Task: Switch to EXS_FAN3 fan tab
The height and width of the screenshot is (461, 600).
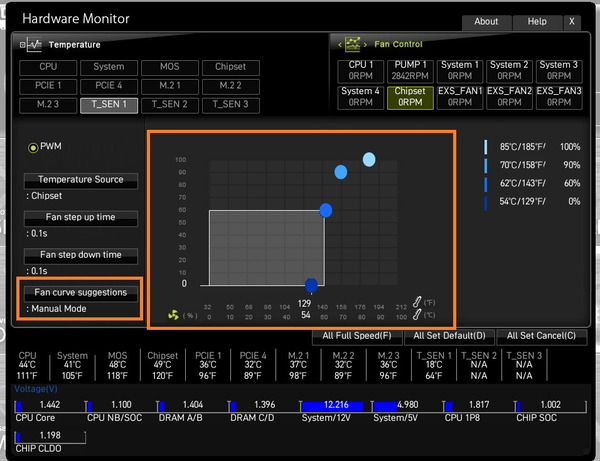Action: coord(559,98)
